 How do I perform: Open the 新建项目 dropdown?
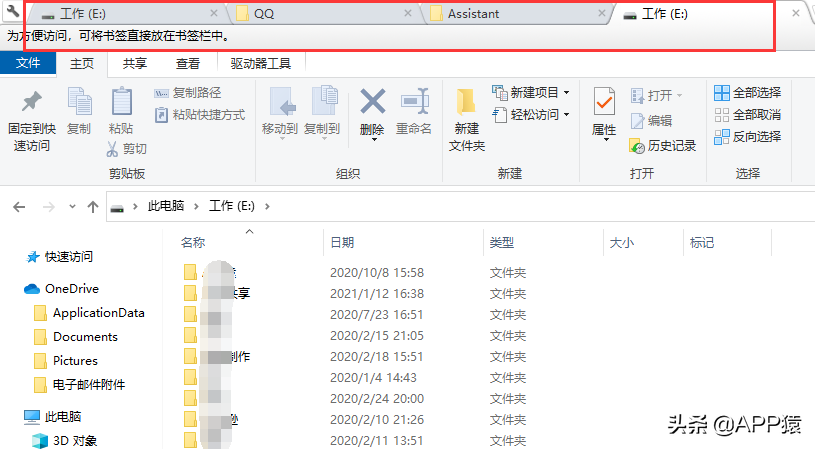pyautogui.click(x=530, y=93)
